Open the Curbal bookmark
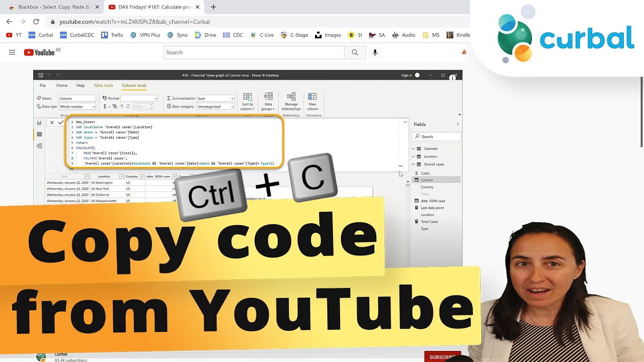The width and height of the screenshot is (644, 362). click(x=41, y=35)
